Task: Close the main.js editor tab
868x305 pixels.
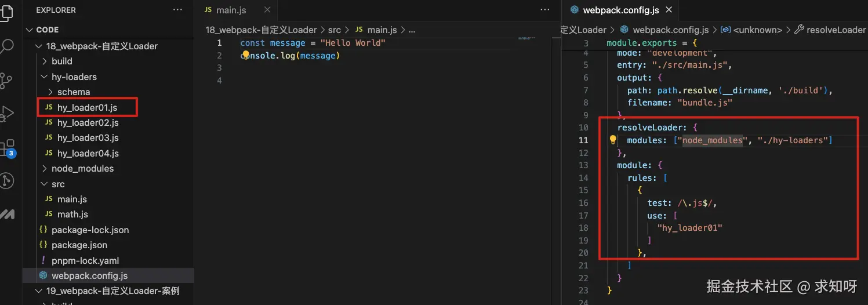Action: pyautogui.click(x=267, y=10)
